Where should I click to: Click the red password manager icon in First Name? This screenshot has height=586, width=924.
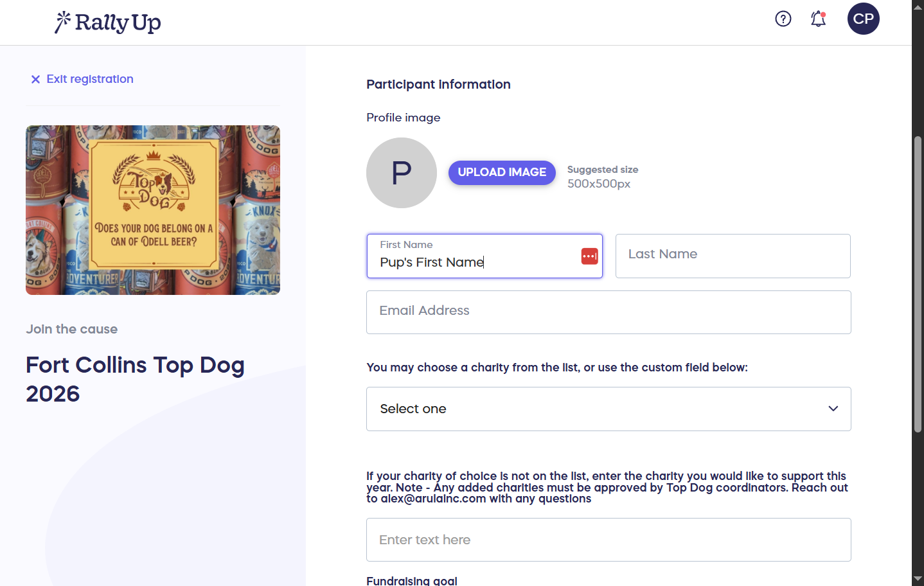589,256
